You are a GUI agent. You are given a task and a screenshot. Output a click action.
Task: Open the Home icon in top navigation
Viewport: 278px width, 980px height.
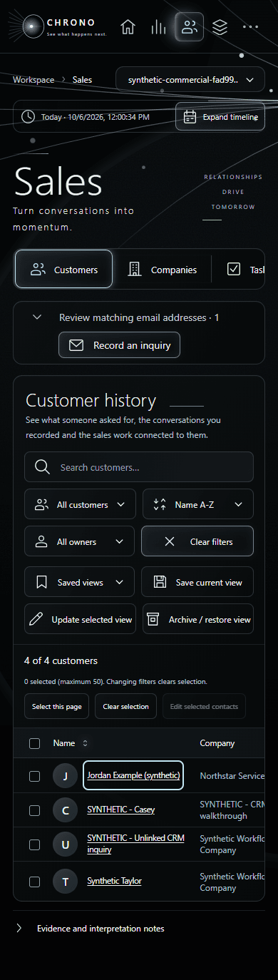pyautogui.click(x=128, y=27)
